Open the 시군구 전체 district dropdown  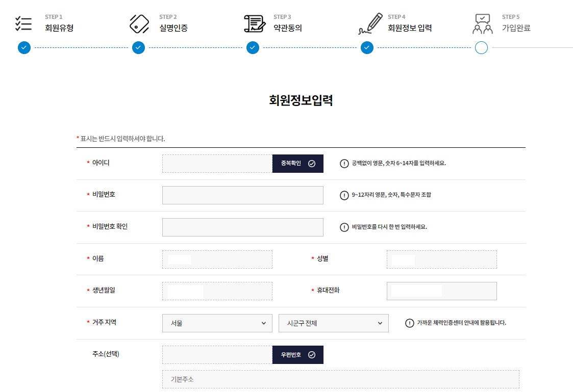tap(333, 323)
